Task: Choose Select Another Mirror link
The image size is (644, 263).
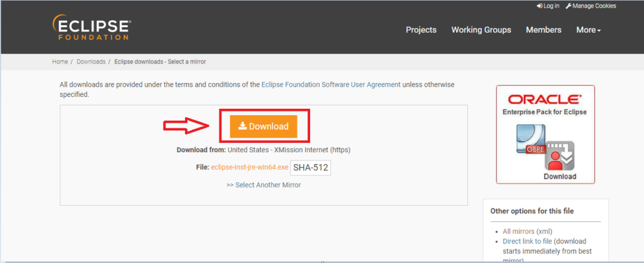Action: [264, 185]
